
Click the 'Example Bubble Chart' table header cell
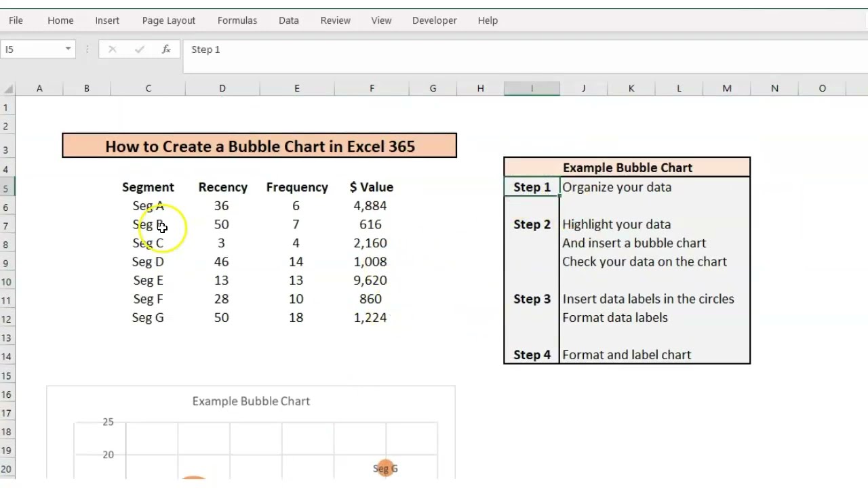(627, 167)
